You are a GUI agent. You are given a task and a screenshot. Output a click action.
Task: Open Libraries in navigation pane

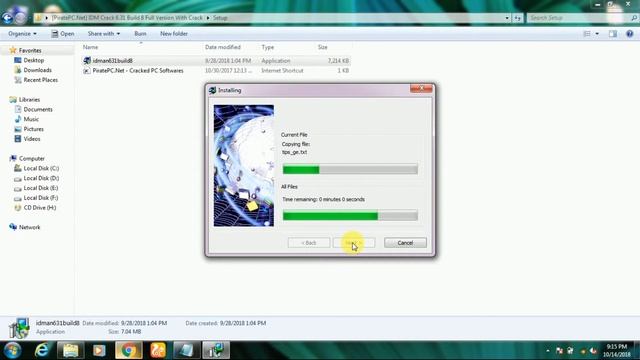pyautogui.click(x=29, y=100)
